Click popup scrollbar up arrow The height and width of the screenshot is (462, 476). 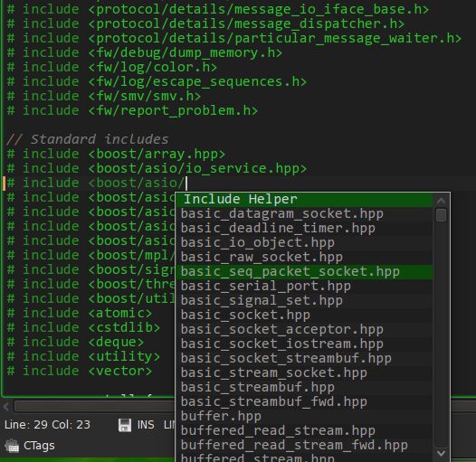441,200
